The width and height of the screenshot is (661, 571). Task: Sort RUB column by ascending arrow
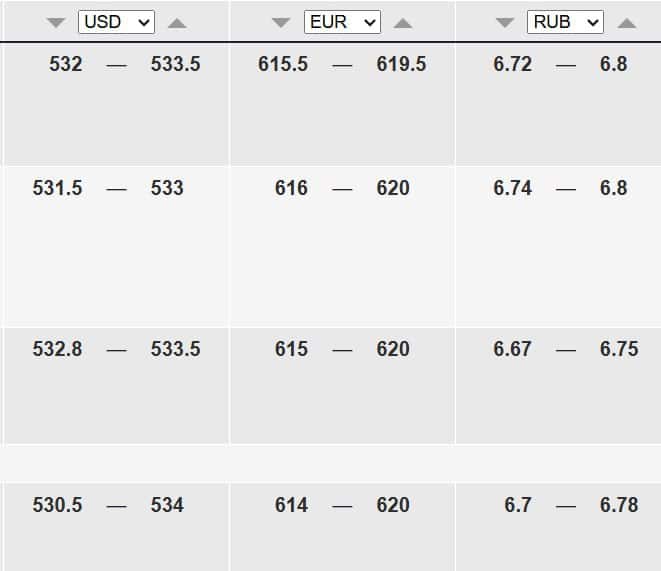[x=626, y=23]
